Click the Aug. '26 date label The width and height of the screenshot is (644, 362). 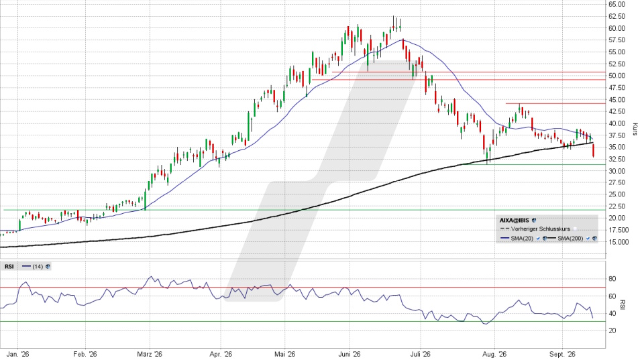coord(494,354)
